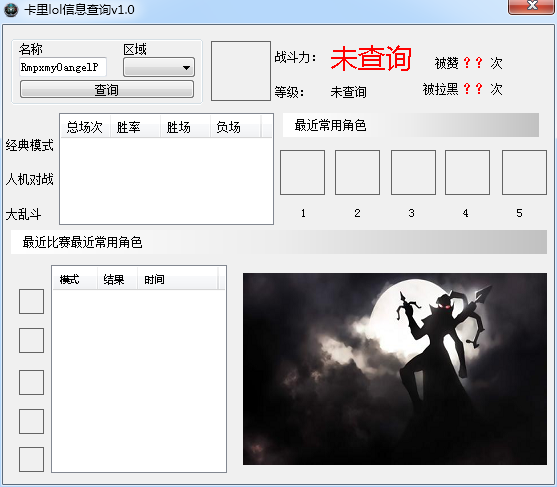Close the 卡里lol信息查询 window
The image size is (557, 487).
point(531,6)
